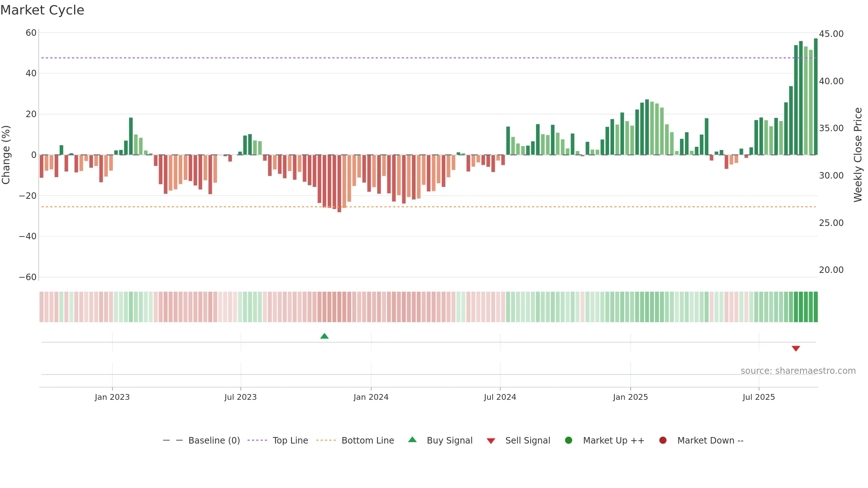This screenshot has height=488, width=868.
Task: Click the green Market Up circle legend icon
Action: [569, 440]
